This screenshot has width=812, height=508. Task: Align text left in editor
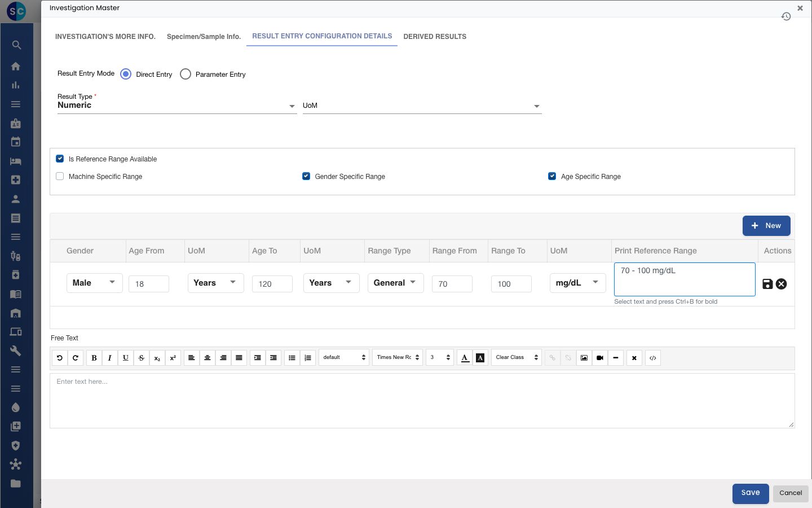[192, 358]
